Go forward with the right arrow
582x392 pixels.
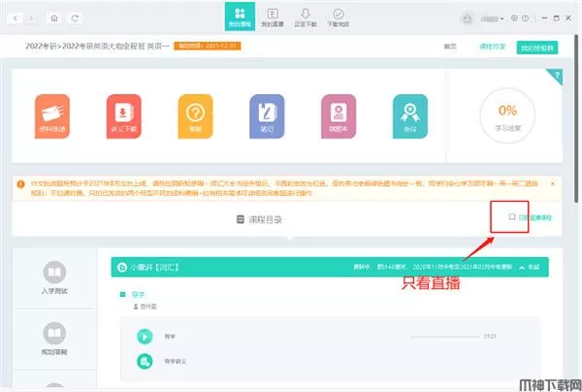(x=32, y=17)
